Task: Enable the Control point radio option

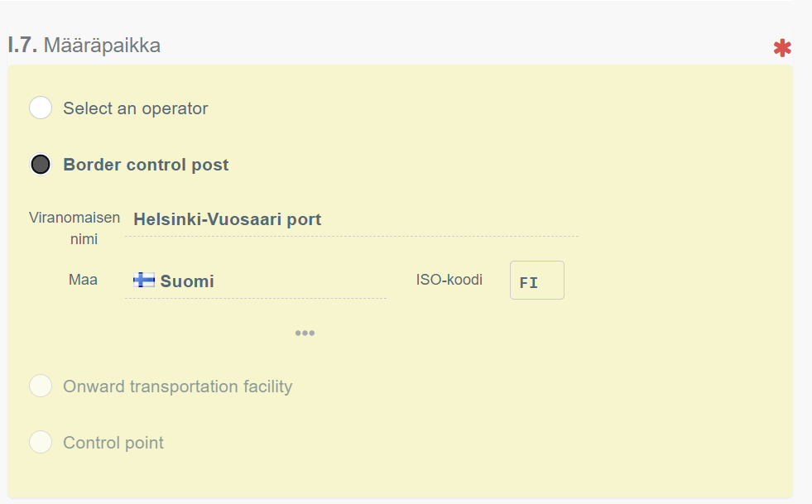Action: tap(41, 443)
